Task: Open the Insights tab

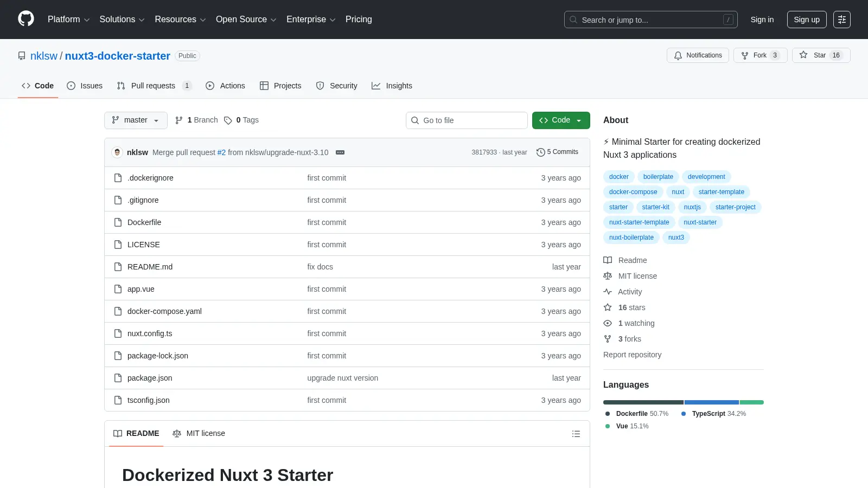Action: coord(392,86)
